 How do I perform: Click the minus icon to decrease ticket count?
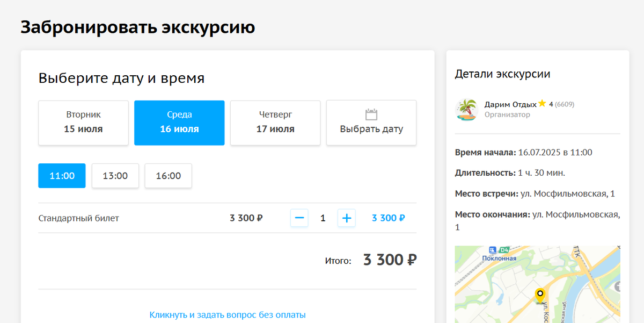coord(299,218)
